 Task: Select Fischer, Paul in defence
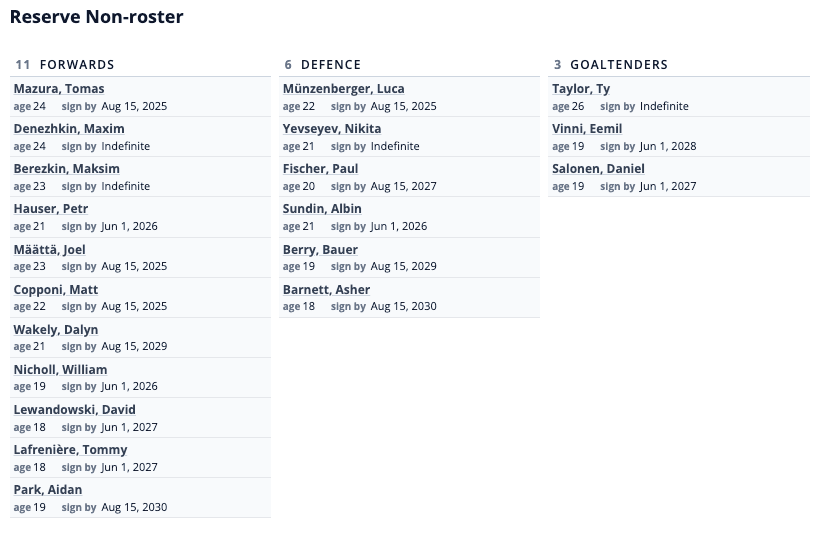[x=320, y=169]
